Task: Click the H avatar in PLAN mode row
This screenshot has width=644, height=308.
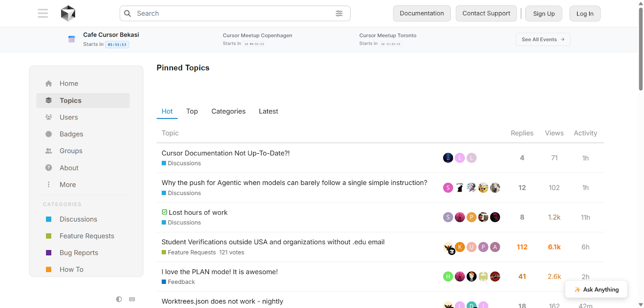Action: 448,277
